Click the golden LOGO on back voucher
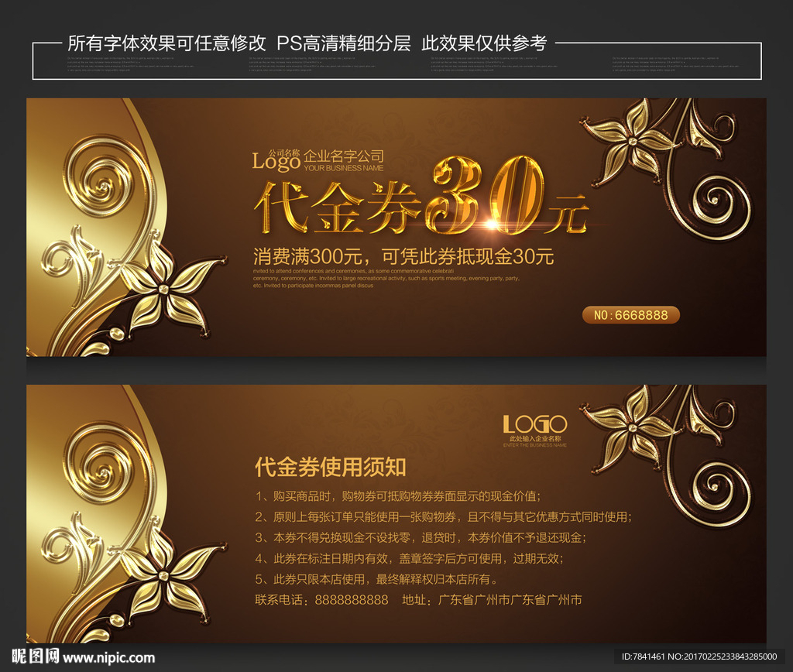This screenshot has height=672, width=793. pos(535,423)
